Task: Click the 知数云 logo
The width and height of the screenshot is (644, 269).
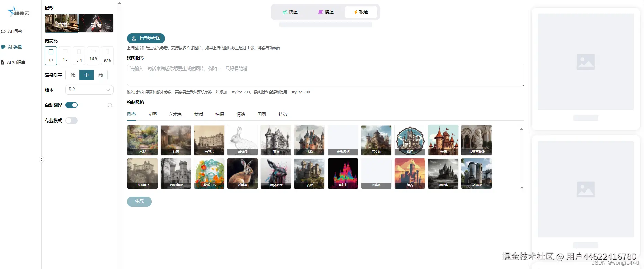Action: click(x=19, y=12)
